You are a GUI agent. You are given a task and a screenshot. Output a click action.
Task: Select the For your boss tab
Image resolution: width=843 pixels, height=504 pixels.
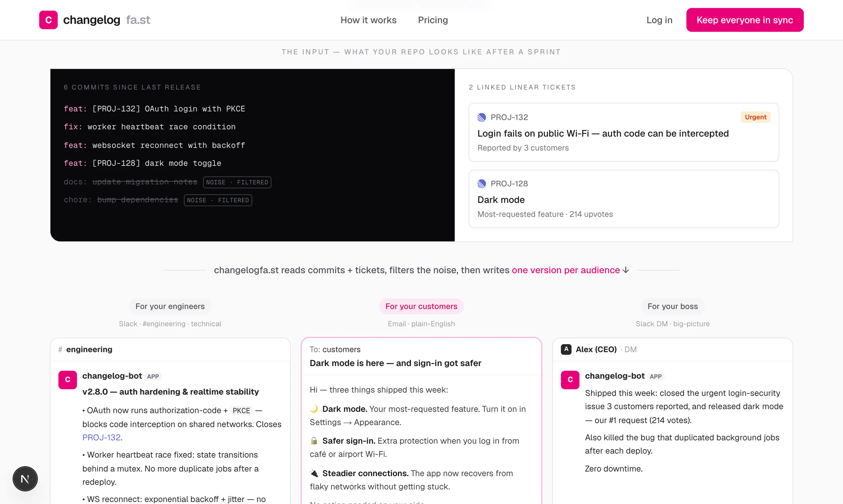tap(672, 306)
